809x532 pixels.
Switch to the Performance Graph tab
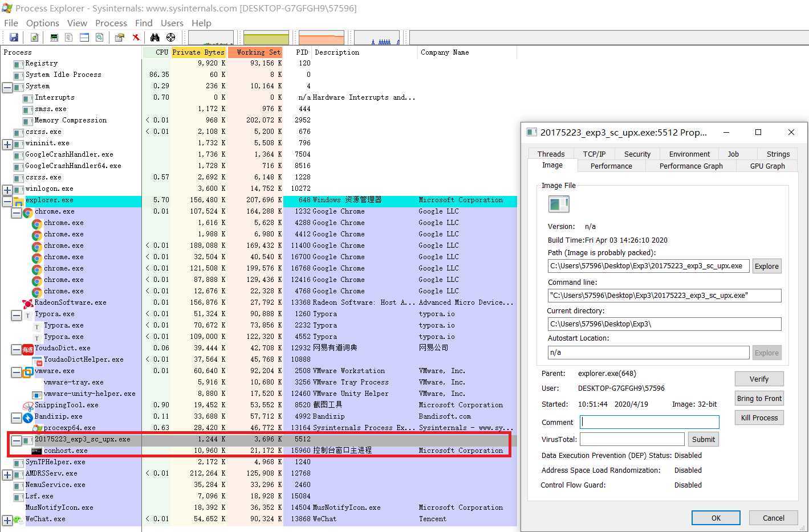tap(690, 166)
